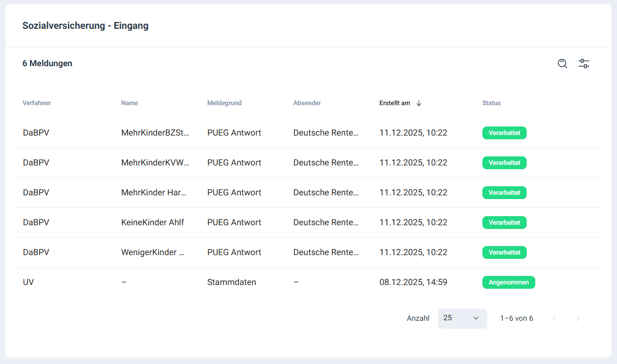
Task: Click the sort arrow beside Erstellt am
Action: click(419, 104)
